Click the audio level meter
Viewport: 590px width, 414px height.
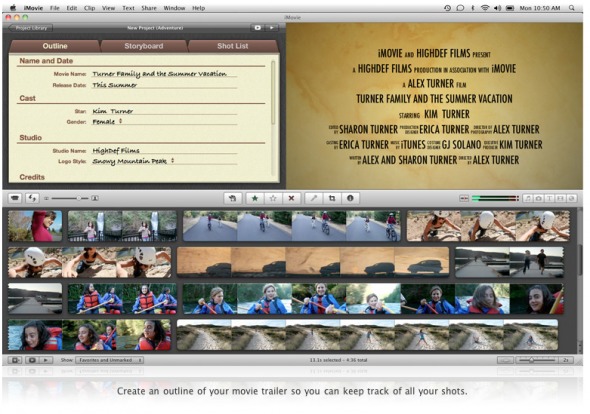(495, 198)
